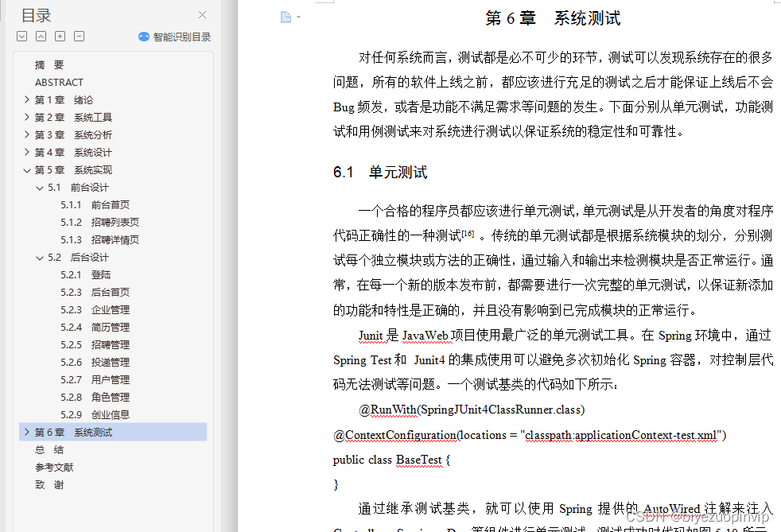The width and height of the screenshot is (781, 532).
Task: Collapse the 5.2 后台设计 subtree
Action: click(x=40, y=258)
